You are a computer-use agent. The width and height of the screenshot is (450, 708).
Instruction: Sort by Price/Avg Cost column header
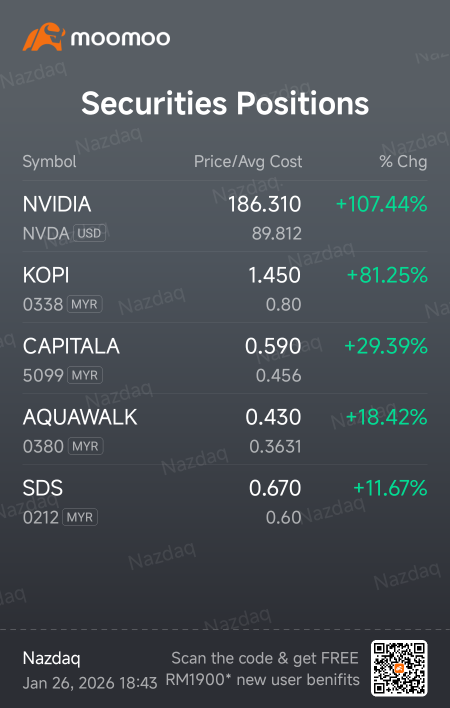(x=248, y=162)
